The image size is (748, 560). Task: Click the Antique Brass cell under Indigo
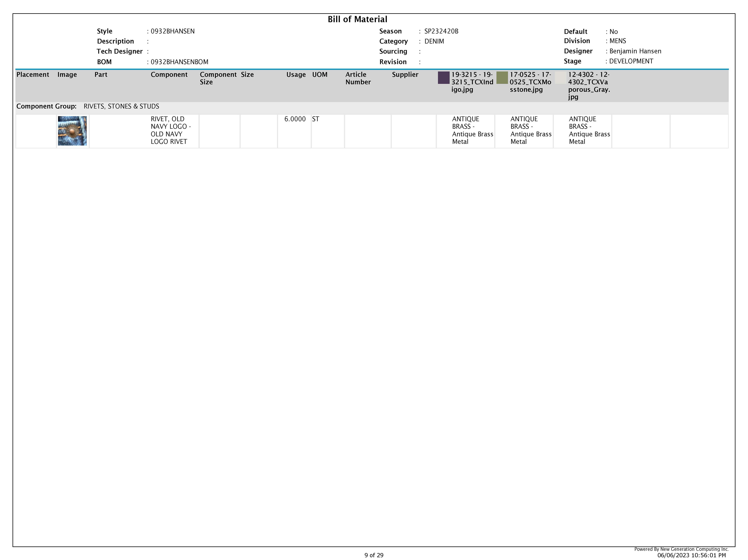(472, 130)
